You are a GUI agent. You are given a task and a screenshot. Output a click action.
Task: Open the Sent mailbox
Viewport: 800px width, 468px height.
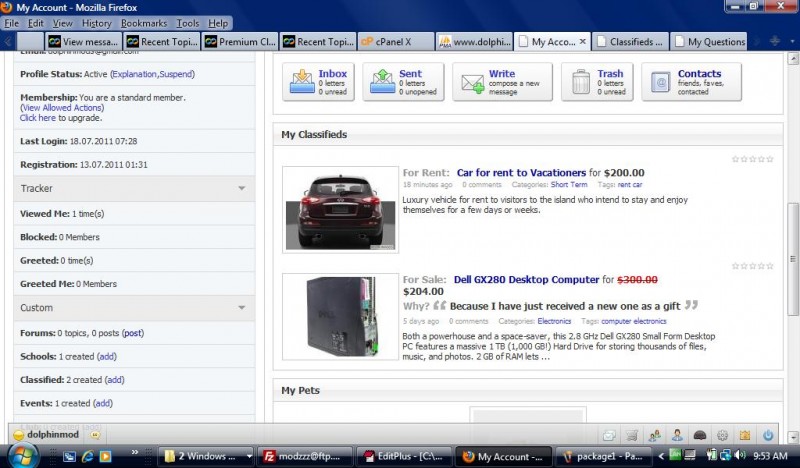pyautogui.click(x=403, y=82)
